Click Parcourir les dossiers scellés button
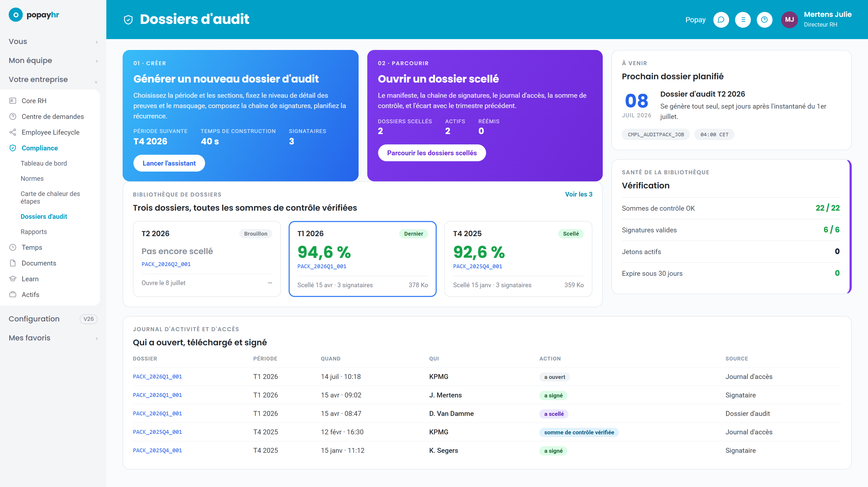The image size is (868, 487). (432, 153)
